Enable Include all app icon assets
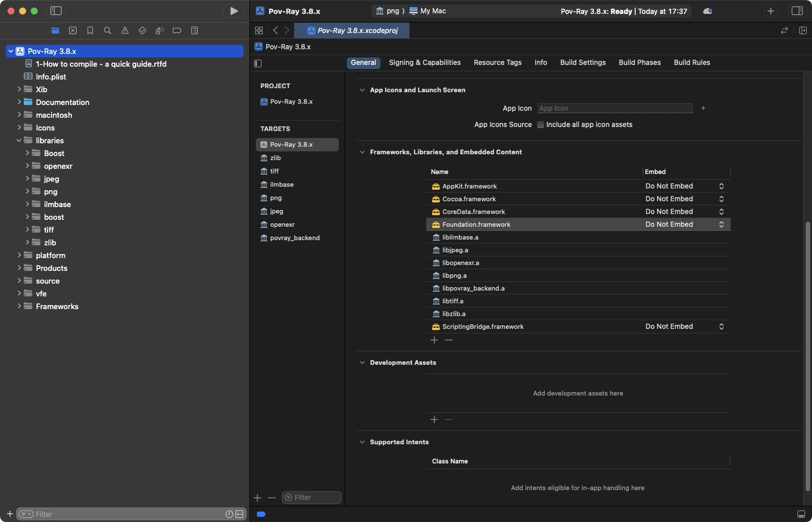The image size is (812, 522). (541, 125)
